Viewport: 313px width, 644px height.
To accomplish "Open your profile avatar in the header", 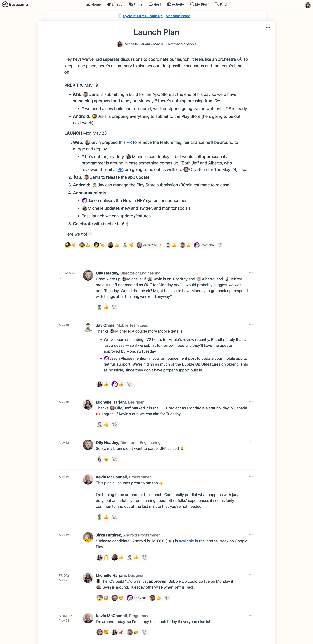I will [x=308, y=4].
